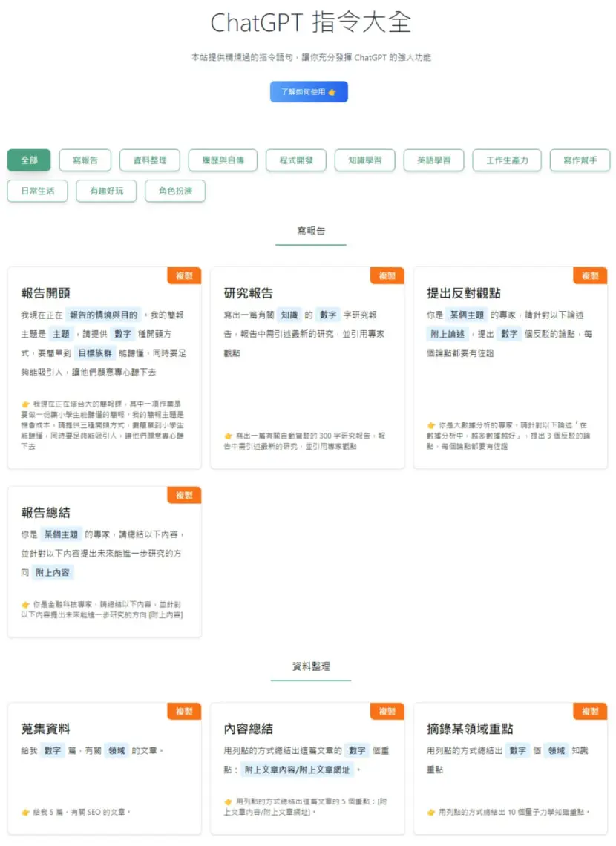
Task: Click the 附上內容 placeholder in 報告總結 card
Action: point(52,572)
